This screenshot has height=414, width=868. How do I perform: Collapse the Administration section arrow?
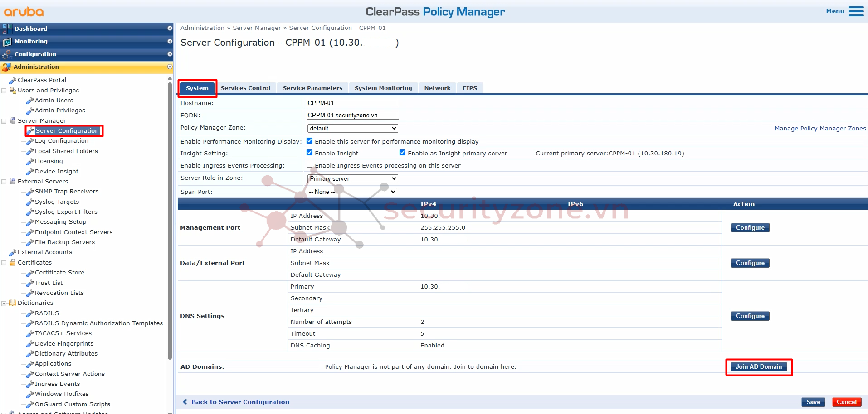[170, 67]
